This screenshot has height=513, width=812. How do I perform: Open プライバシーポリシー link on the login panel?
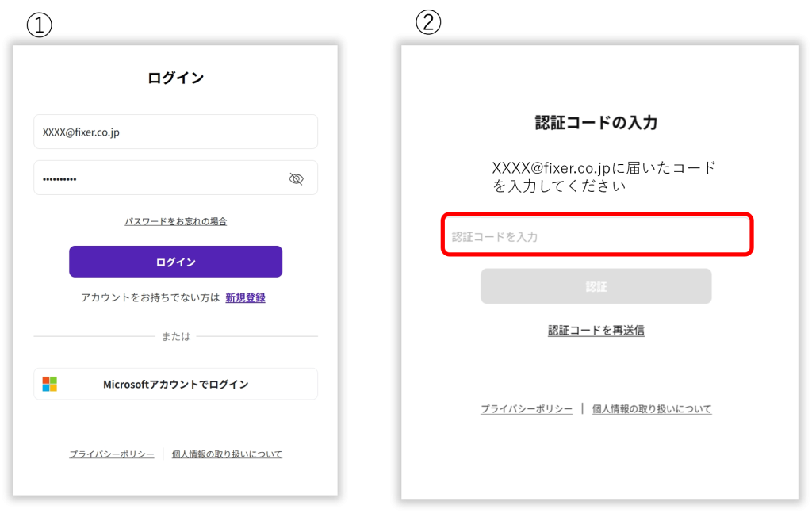[x=111, y=454]
